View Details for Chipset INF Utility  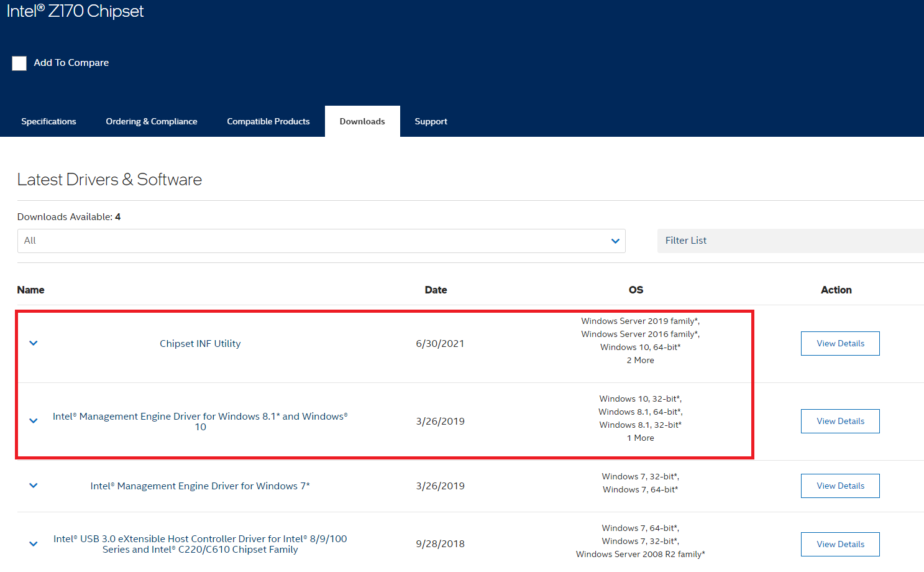[x=840, y=343]
